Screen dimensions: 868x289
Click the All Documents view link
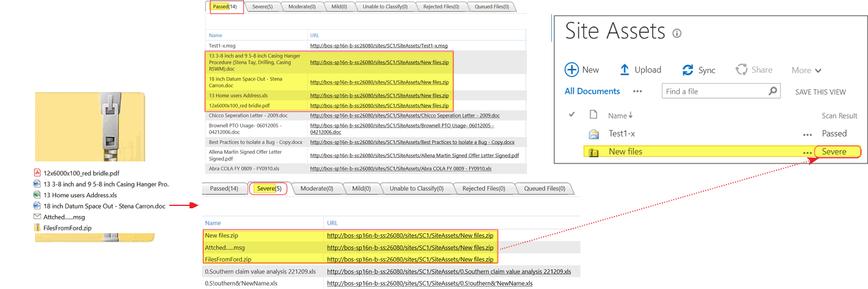coord(592,91)
